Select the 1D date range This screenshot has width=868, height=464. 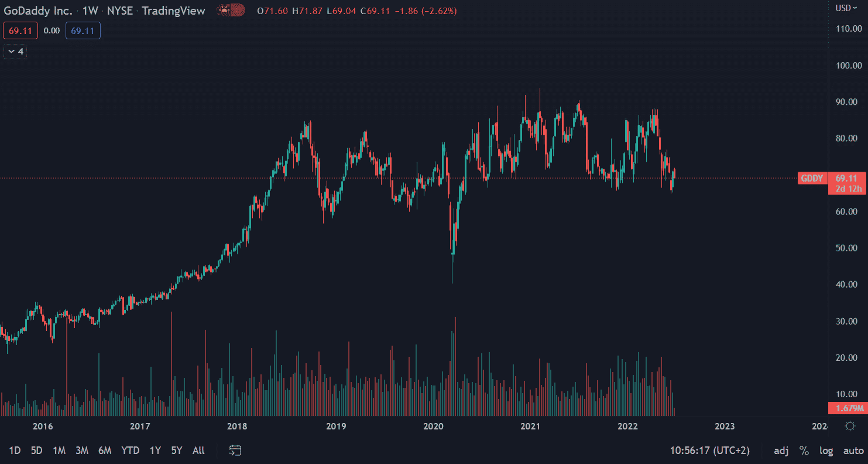click(15, 451)
